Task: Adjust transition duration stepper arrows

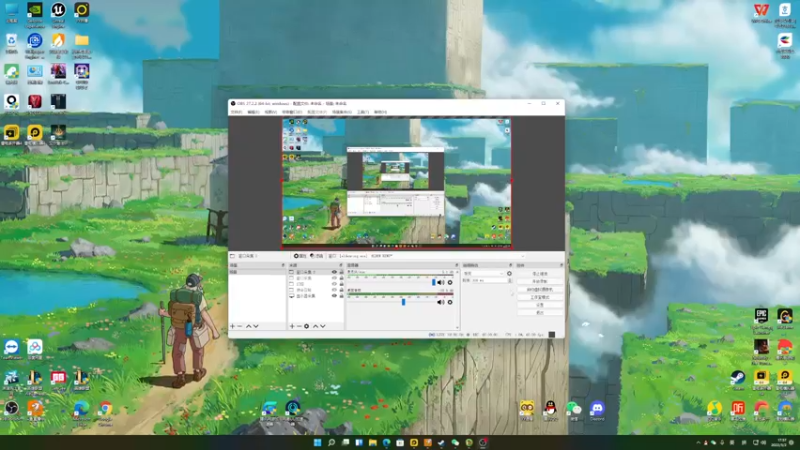Action: pyautogui.click(x=510, y=281)
